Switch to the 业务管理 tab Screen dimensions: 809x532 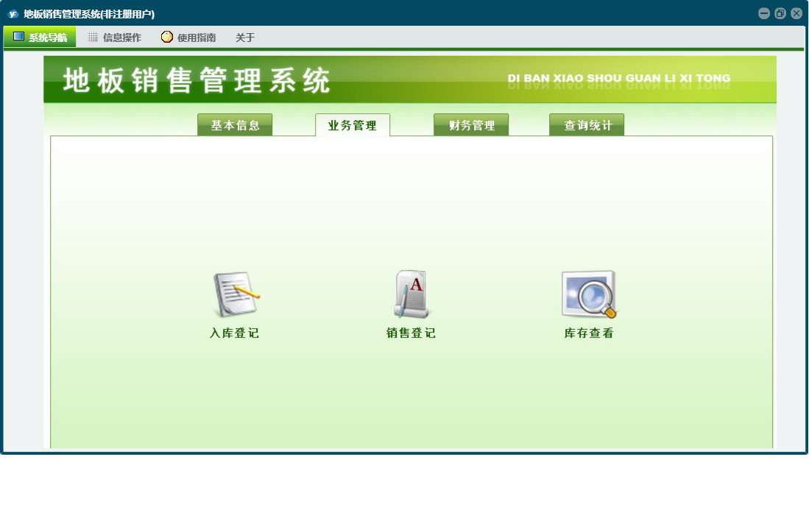click(x=353, y=125)
